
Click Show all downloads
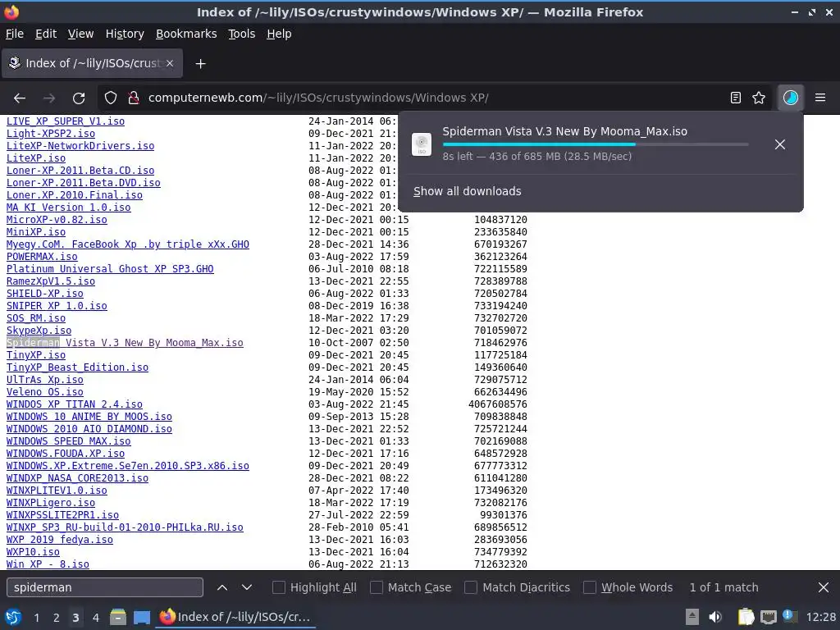(467, 191)
